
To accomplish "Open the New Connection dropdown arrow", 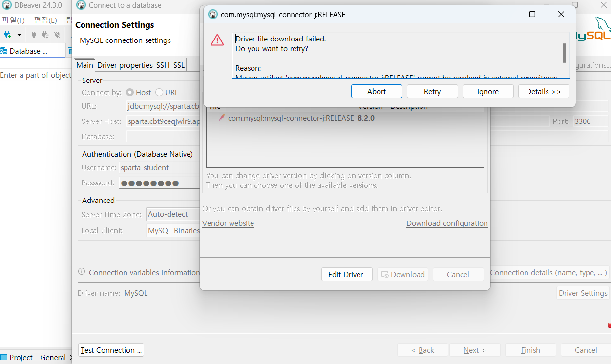I will [19, 35].
